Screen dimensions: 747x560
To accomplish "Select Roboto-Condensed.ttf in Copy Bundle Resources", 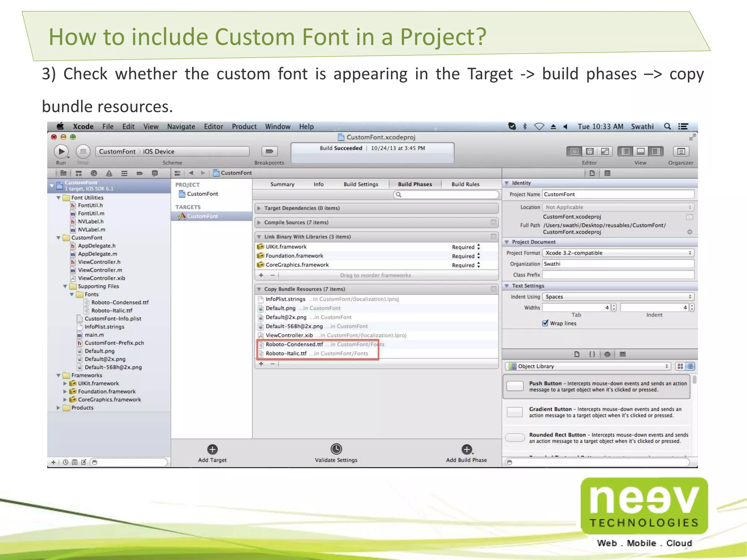I will (294, 344).
